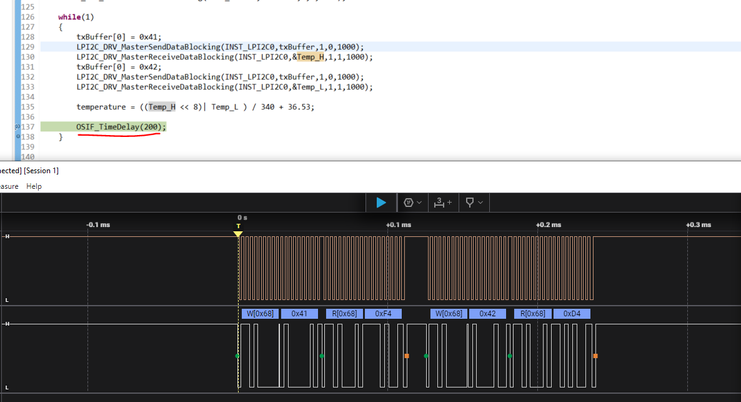The height and width of the screenshot is (402, 741).
Task: Click green repeated-start dot under R[0x68] before 0xF4
Action: click(x=322, y=356)
